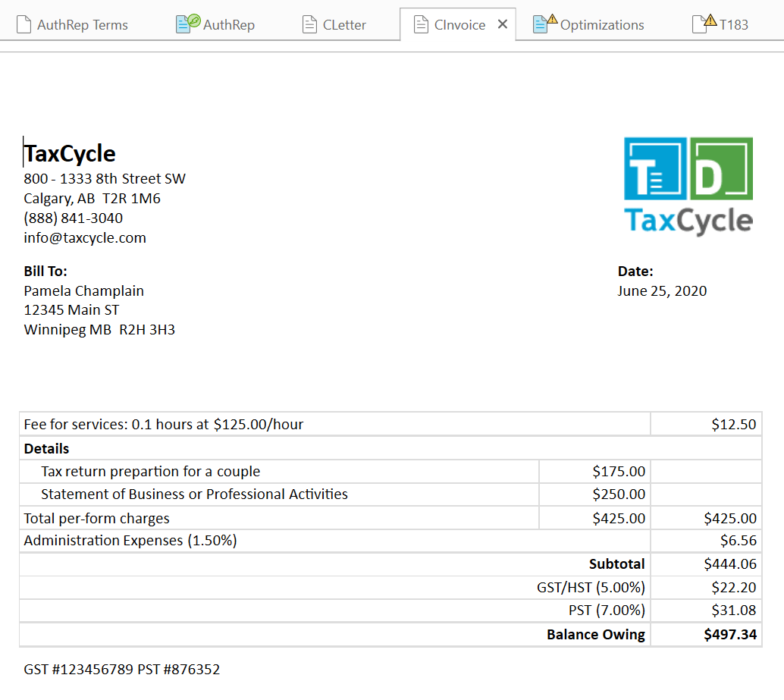
Task: Click the Details heading row
Action: [390, 448]
